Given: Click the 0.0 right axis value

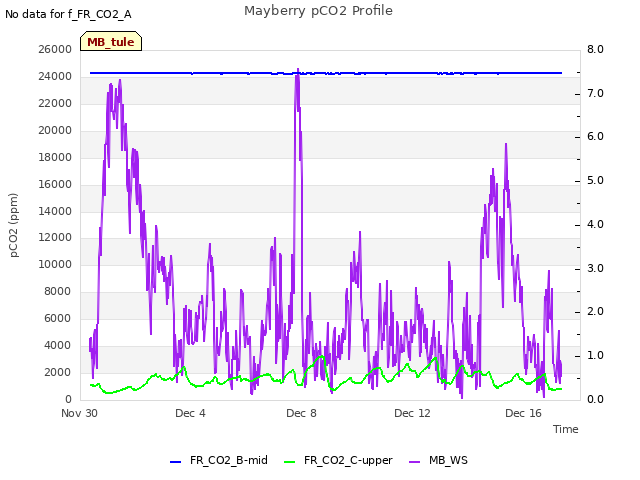Looking at the screenshot, I should (595, 400).
